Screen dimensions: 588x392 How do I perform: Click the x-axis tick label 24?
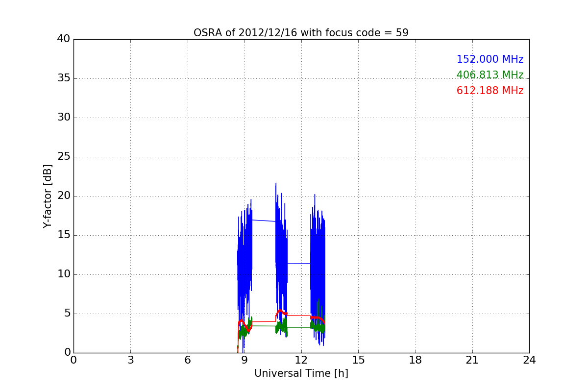529,360
